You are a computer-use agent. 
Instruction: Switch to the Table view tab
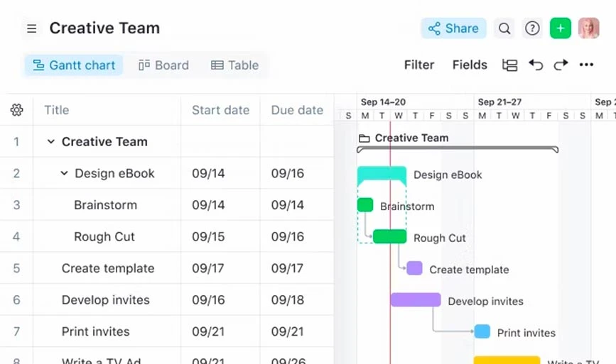pos(234,65)
